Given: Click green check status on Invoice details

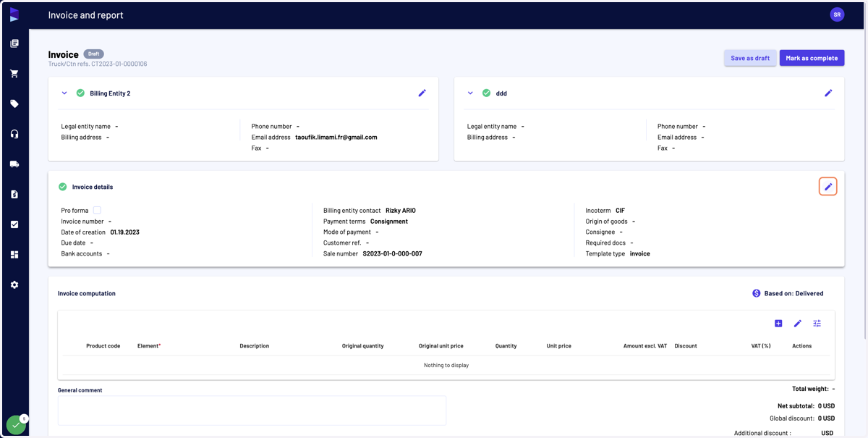Looking at the screenshot, I should [x=62, y=187].
